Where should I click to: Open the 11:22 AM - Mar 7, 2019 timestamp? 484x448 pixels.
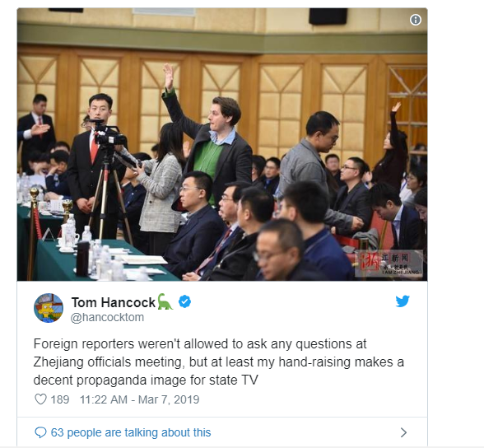[x=140, y=399]
